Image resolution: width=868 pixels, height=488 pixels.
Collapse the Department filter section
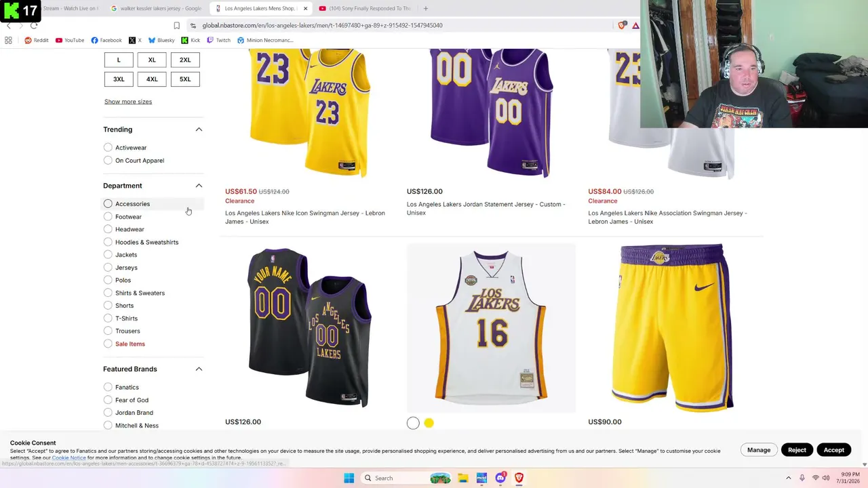[199, 186]
